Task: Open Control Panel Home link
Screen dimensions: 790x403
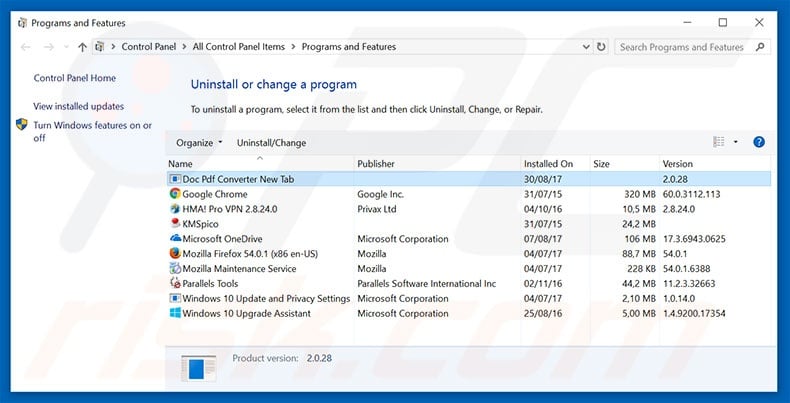Action: tap(75, 78)
